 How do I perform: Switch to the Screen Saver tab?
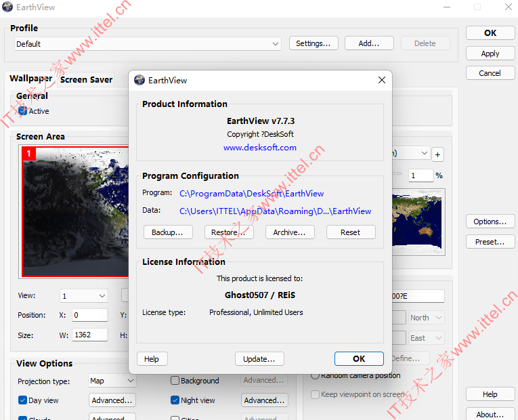point(87,80)
